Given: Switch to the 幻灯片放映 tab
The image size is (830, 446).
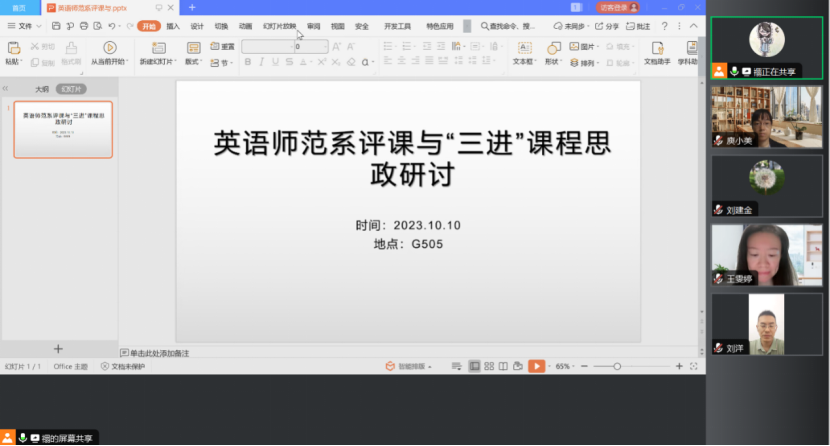Looking at the screenshot, I should (x=279, y=26).
